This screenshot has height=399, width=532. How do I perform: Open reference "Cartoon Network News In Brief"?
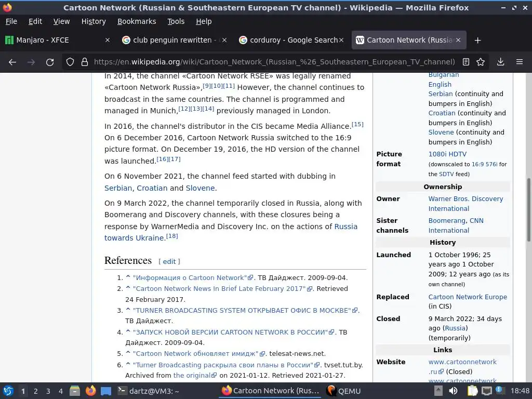click(x=222, y=289)
